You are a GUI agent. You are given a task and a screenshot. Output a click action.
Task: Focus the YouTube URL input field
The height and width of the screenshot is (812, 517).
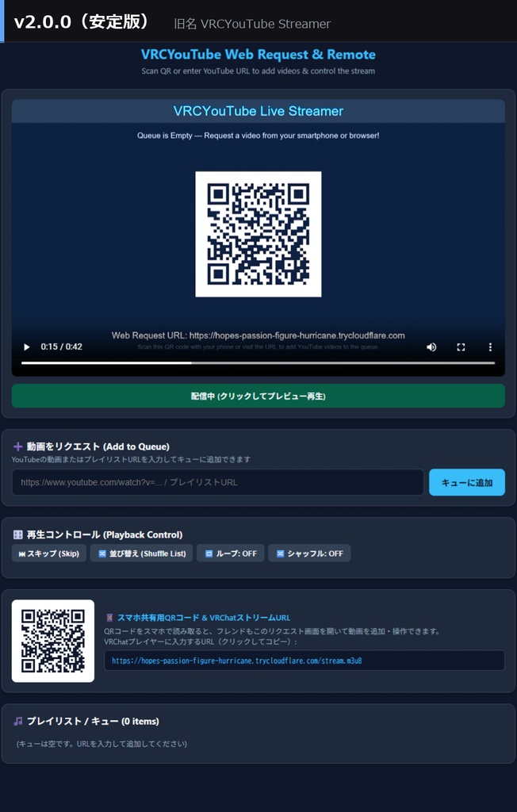217,482
